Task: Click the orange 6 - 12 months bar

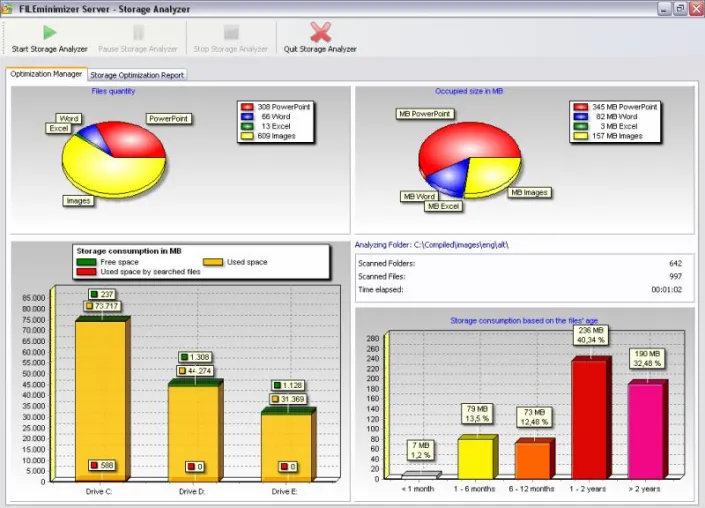Action: click(532, 461)
